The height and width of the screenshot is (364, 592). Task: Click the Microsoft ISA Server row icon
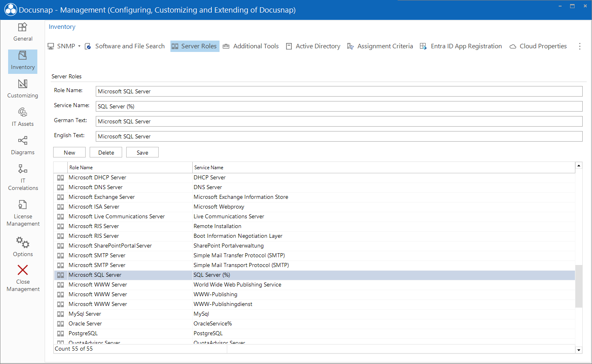coord(60,207)
